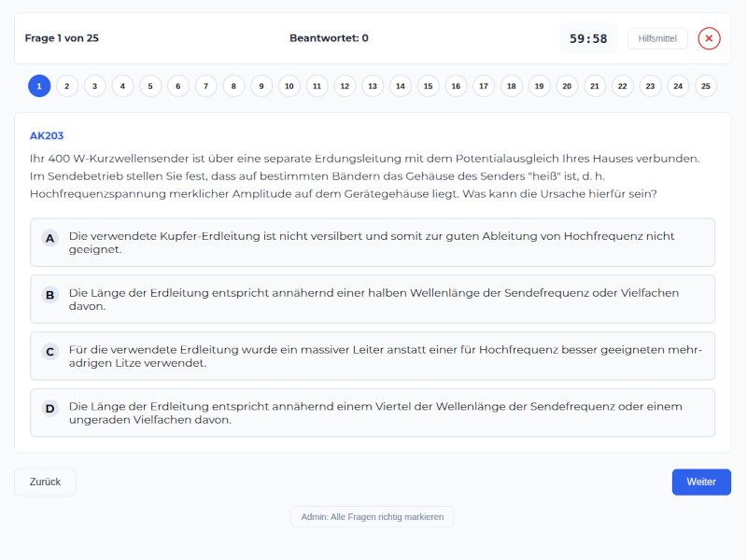Advance with the Weiter button
Image resolution: width=747 pixels, height=560 pixels.
pyautogui.click(x=701, y=482)
